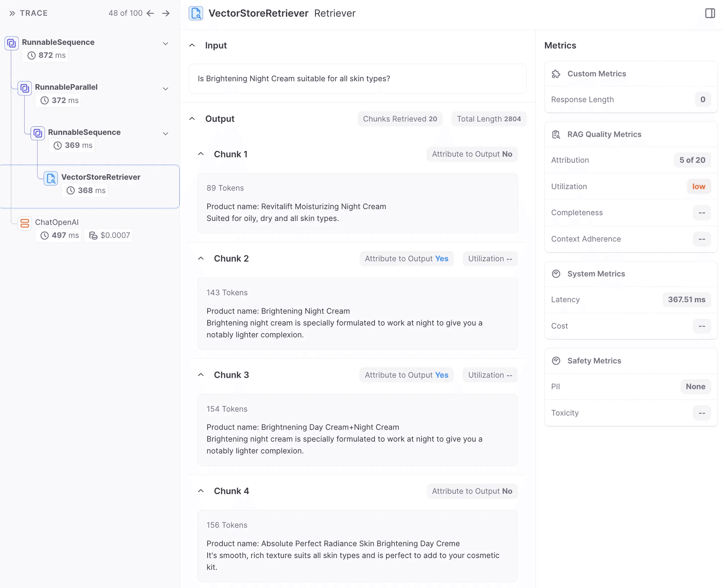
Task: Click the low Utilization badge
Action: 699,187
